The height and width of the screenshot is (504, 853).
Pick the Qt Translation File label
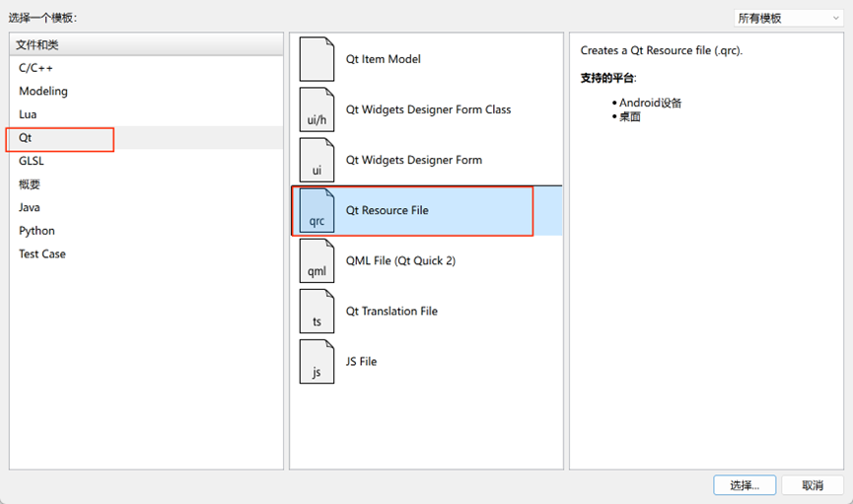click(391, 311)
